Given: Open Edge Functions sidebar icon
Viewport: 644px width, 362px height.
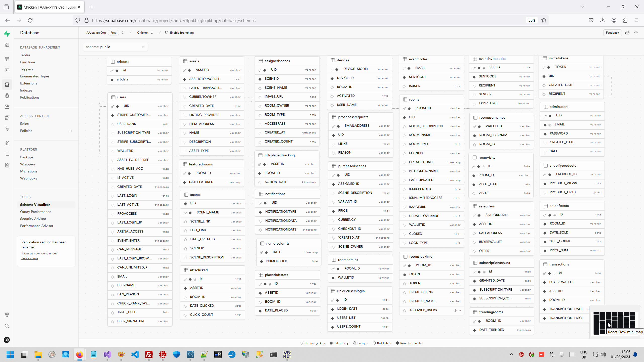Looking at the screenshot, I should 7,118.
